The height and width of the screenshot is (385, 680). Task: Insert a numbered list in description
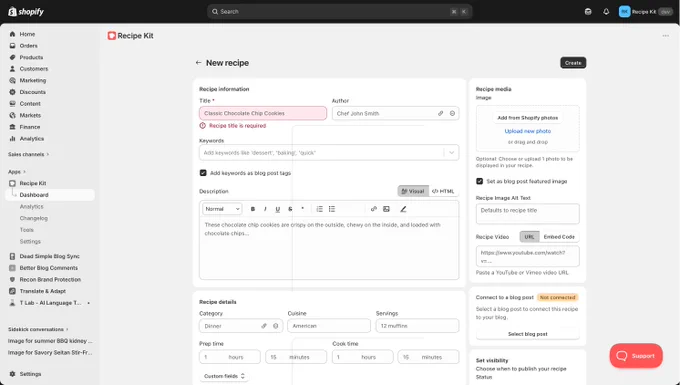(320, 209)
